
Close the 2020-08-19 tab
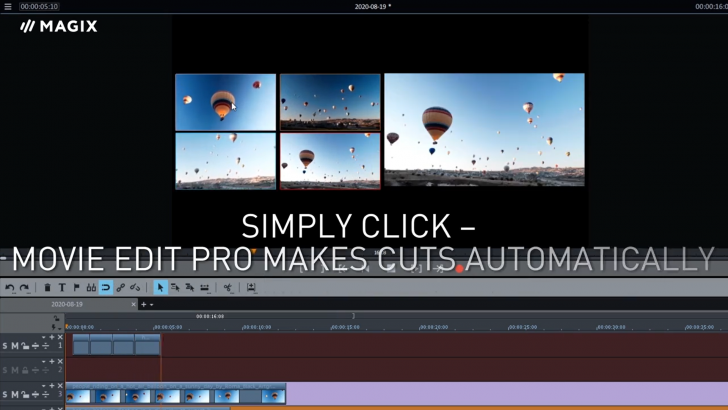coord(133,305)
